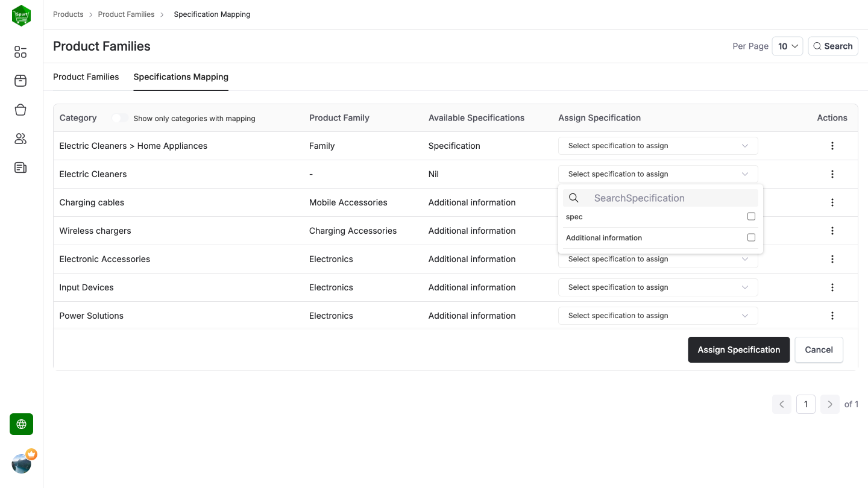
Task: Switch to the Product Families tab
Action: point(86,77)
